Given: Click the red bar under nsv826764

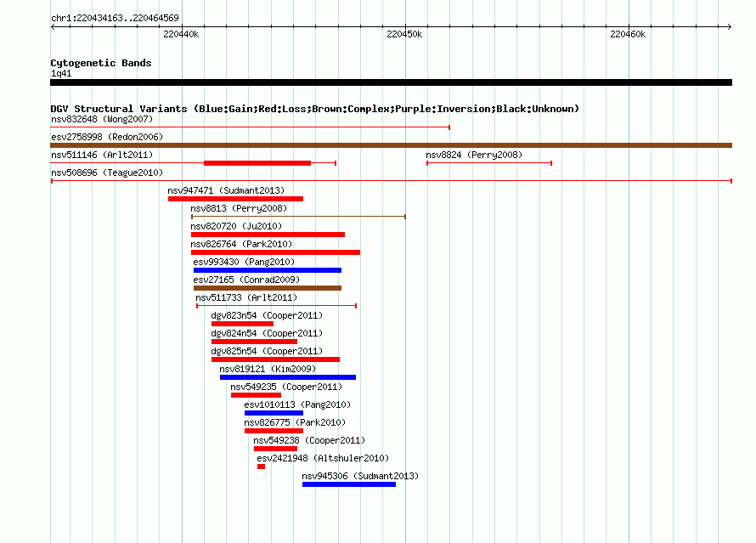Looking at the screenshot, I should click(276, 252).
